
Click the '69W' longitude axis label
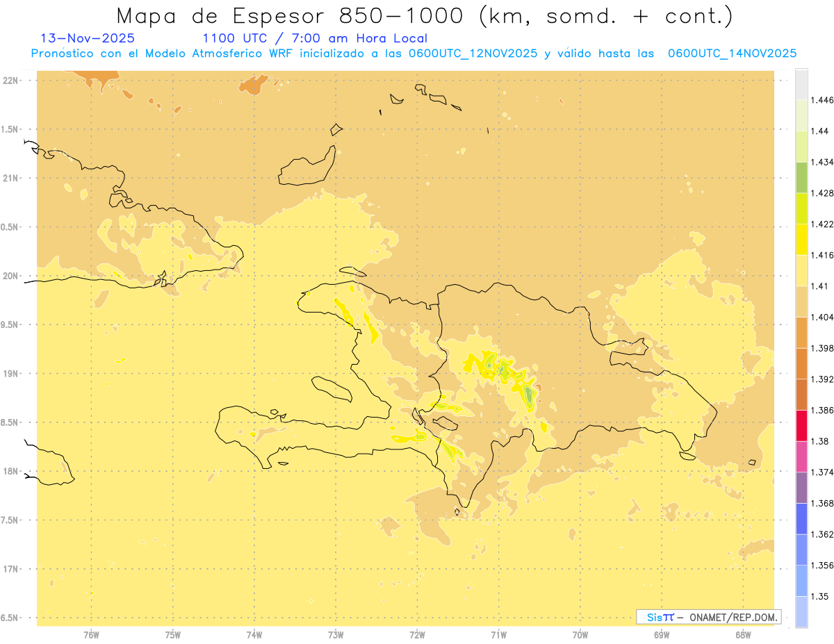[662, 636]
